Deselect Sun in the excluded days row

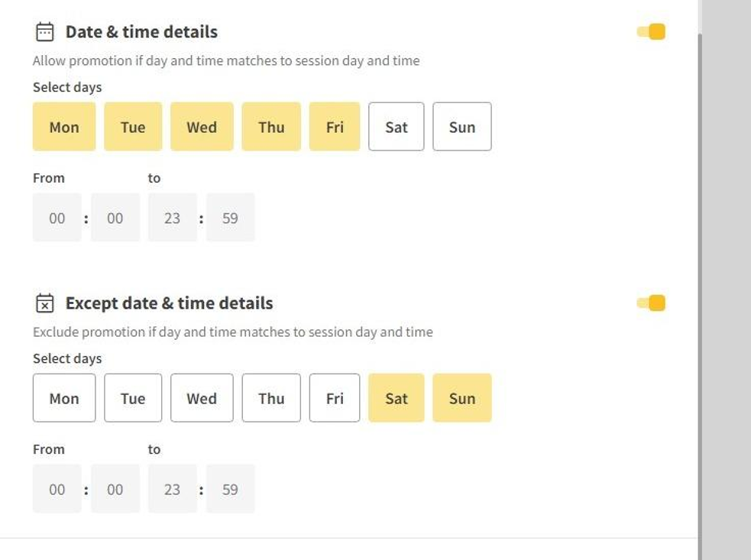coord(461,398)
